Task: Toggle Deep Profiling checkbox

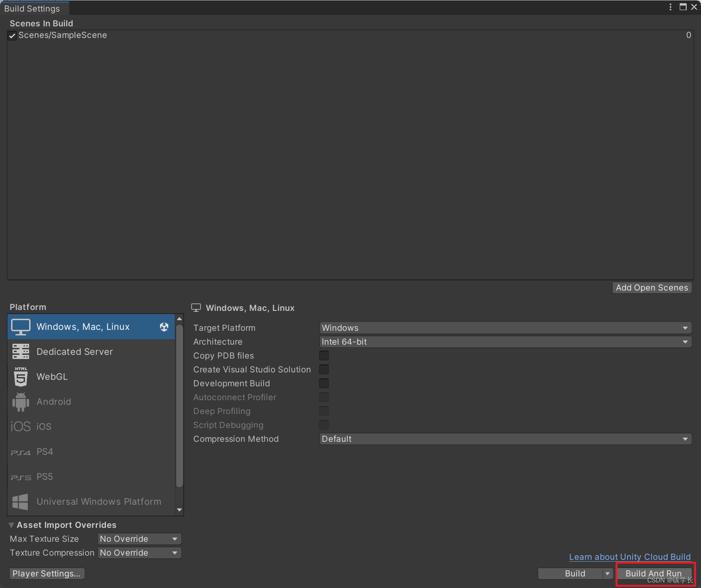Action: [x=324, y=411]
